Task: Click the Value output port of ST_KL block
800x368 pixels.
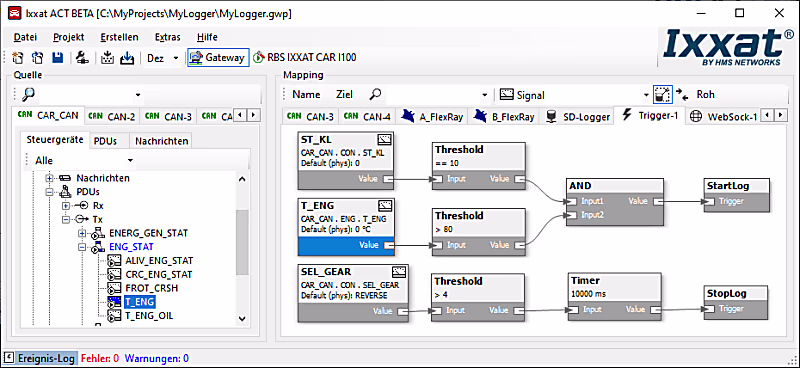Action: pyautogui.click(x=388, y=179)
